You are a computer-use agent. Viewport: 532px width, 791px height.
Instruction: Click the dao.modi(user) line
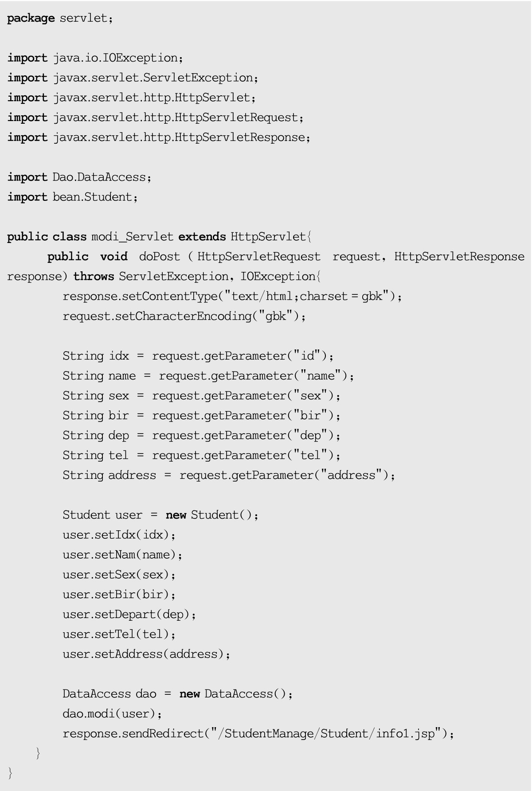tap(112, 714)
